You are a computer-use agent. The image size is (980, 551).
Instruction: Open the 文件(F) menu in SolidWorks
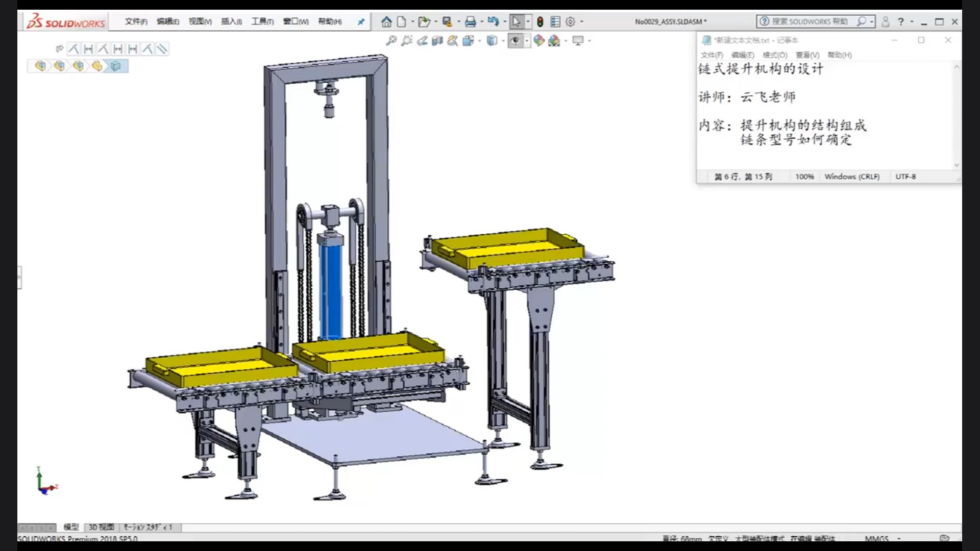[x=136, y=21]
